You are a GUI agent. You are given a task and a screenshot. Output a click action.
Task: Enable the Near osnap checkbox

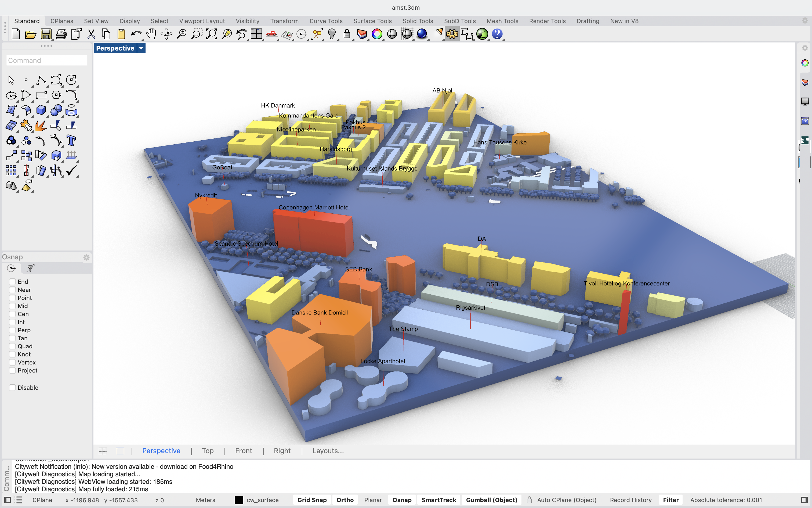coord(12,290)
